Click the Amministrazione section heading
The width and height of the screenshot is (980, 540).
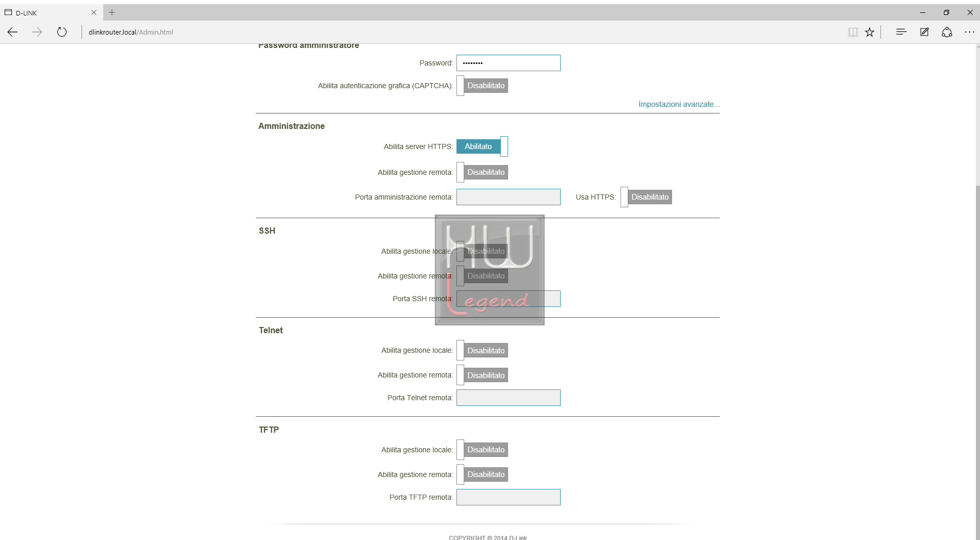click(x=291, y=126)
